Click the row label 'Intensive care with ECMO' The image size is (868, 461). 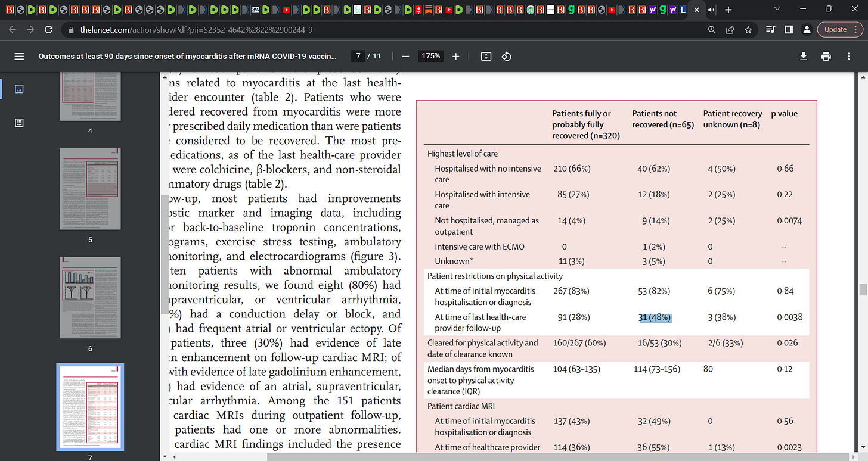480,247
